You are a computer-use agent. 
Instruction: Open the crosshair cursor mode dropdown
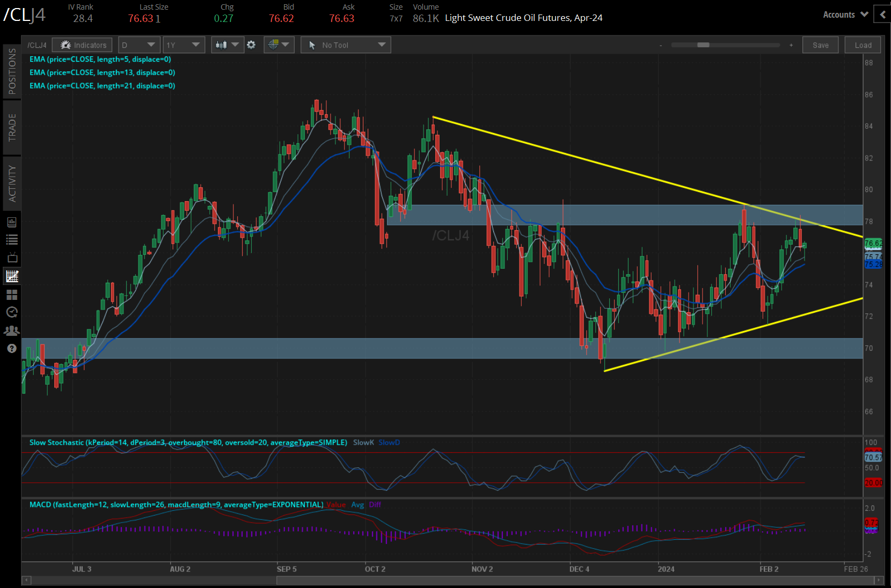click(x=279, y=45)
